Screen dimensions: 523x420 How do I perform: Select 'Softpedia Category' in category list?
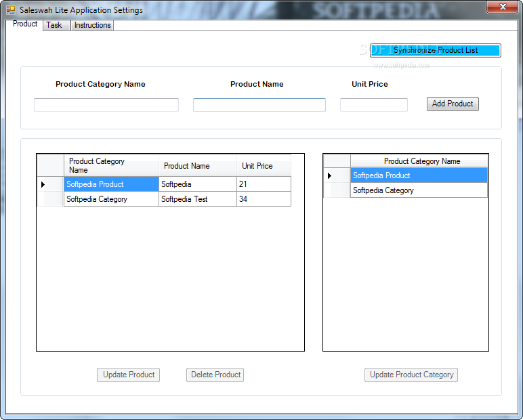(419, 190)
